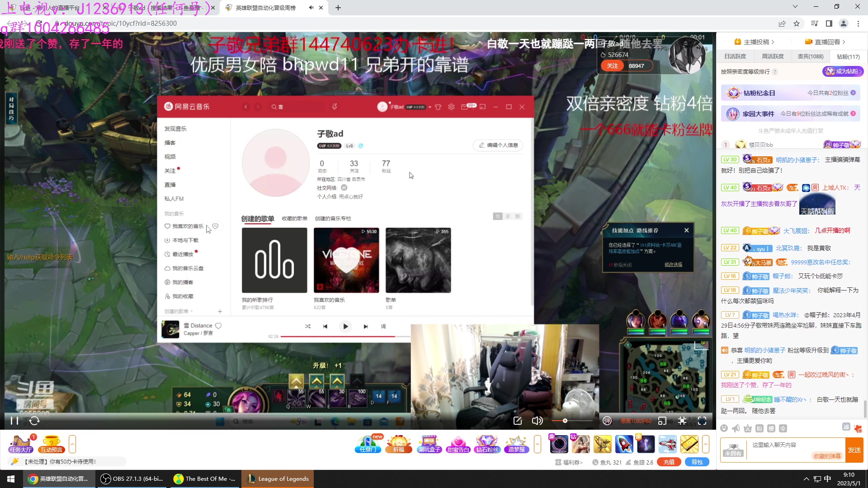
Task: Send the chat message with 发送
Action: (x=854, y=450)
